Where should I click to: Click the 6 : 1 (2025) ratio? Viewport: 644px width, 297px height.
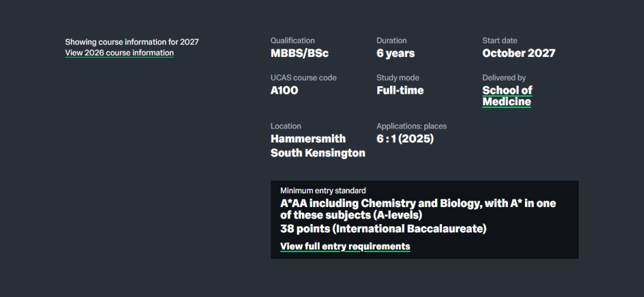coord(405,139)
